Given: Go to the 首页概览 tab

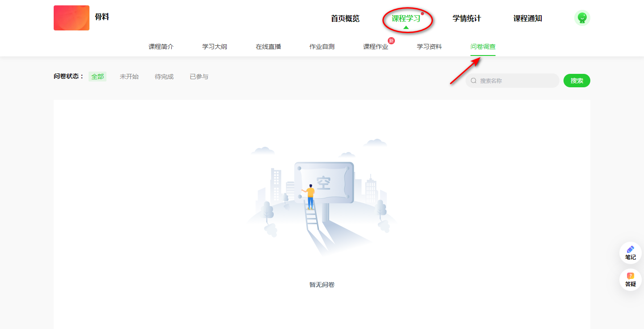Looking at the screenshot, I should (345, 18).
